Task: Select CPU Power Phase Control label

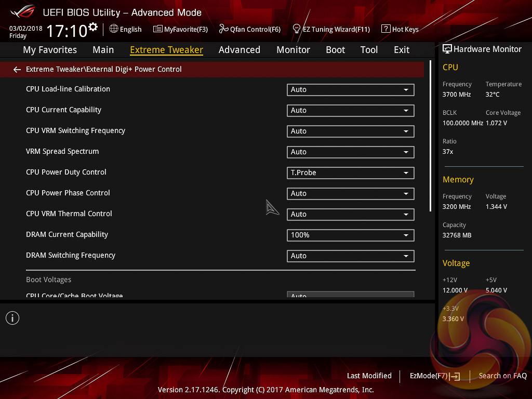Action: pyautogui.click(x=68, y=193)
